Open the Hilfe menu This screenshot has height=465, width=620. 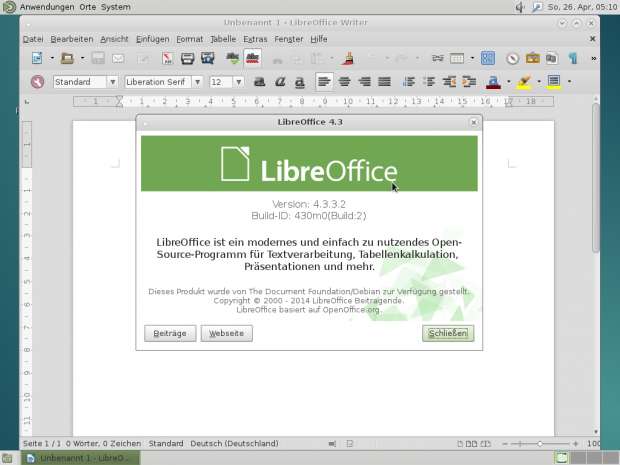tap(319, 39)
